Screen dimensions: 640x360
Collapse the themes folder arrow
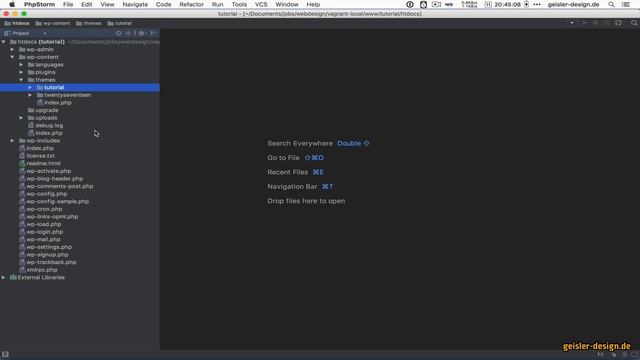click(x=21, y=80)
